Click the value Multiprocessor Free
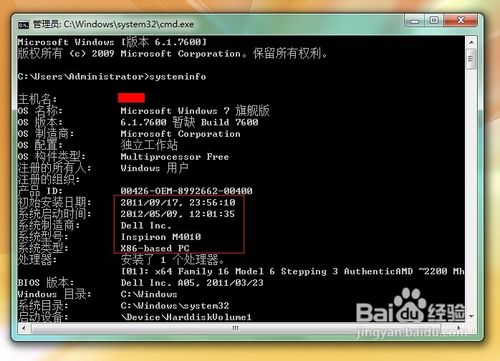500x361 pixels. tap(175, 157)
